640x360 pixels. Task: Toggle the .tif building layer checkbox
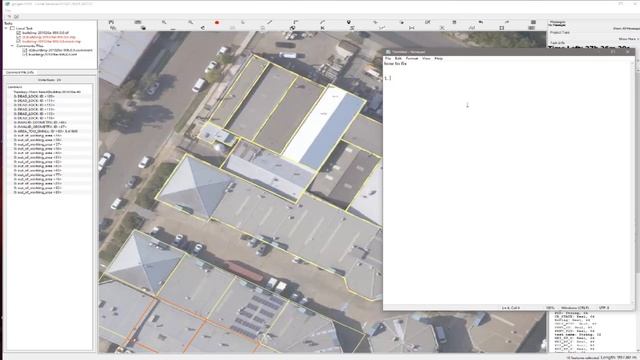pos(18,33)
